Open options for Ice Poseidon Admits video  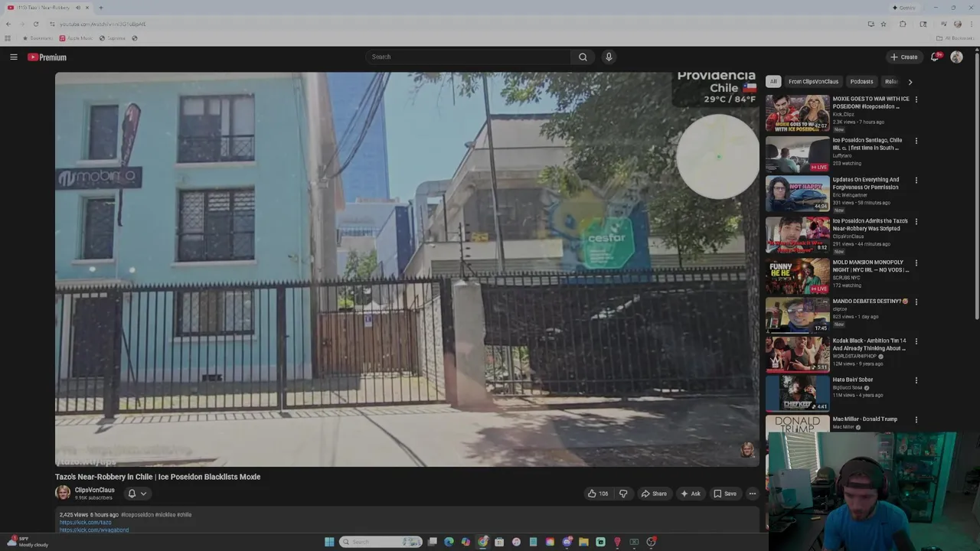click(916, 222)
